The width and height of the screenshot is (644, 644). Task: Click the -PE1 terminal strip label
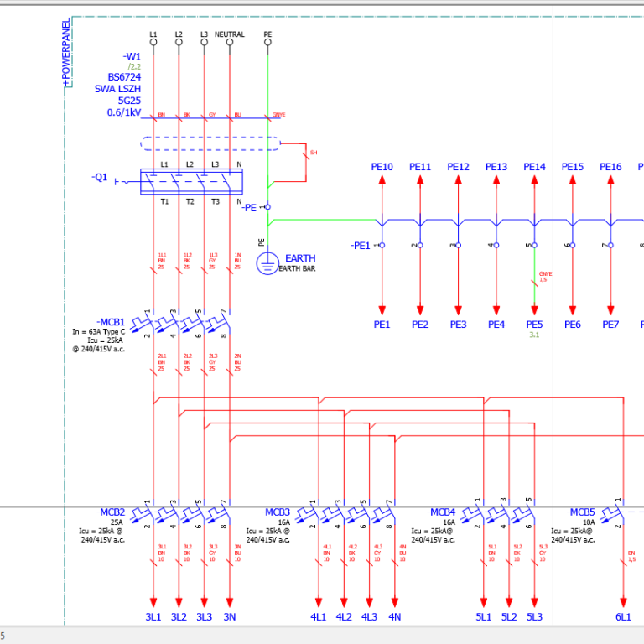click(x=361, y=246)
